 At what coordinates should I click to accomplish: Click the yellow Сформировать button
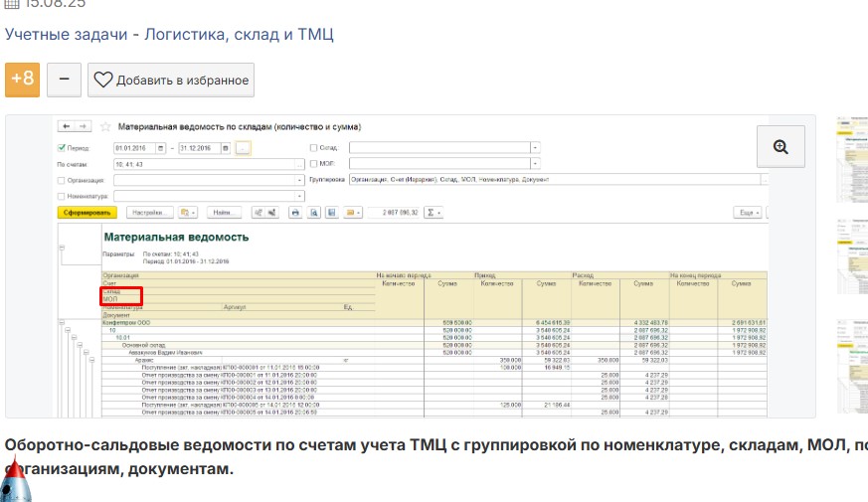(x=87, y=213)
